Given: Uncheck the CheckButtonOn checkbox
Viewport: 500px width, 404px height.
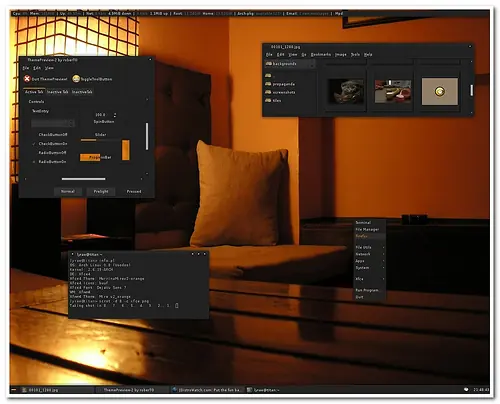Looking at the screenshot, I should coord(34,144).
